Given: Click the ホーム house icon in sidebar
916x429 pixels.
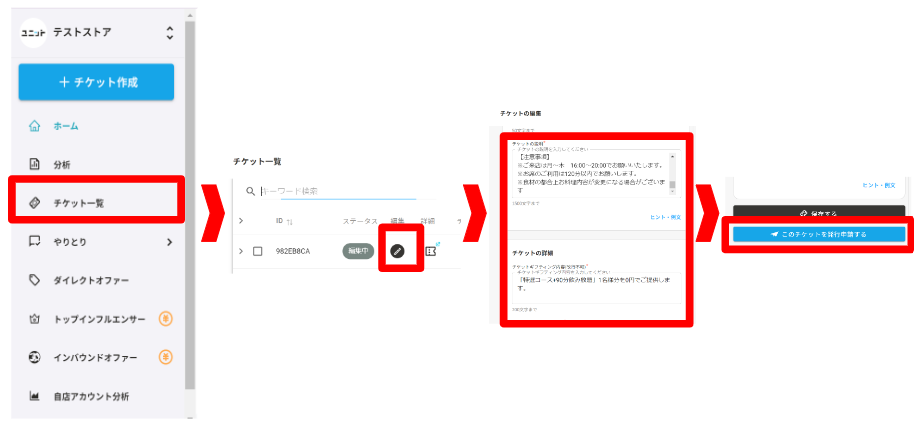Looking at the screenshot, I should (x=34, y=126).
